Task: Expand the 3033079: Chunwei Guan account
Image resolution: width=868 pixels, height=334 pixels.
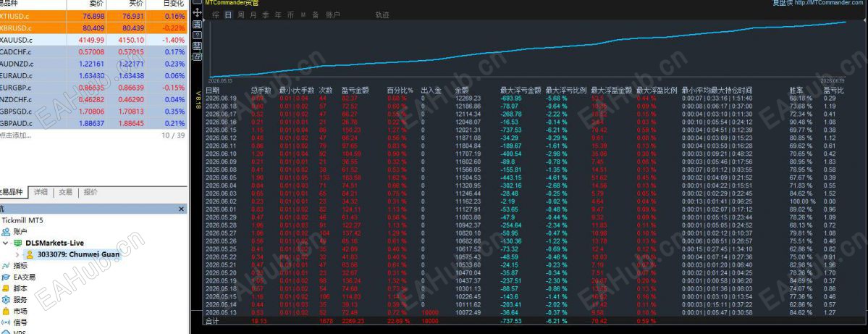Action: [17, 254]
